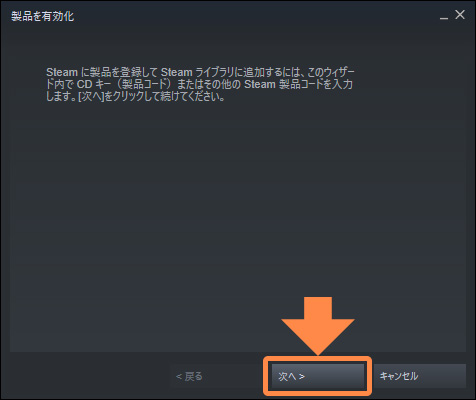
Task: Click the blank footer area left of 戻る
Action: pos(88,376)
